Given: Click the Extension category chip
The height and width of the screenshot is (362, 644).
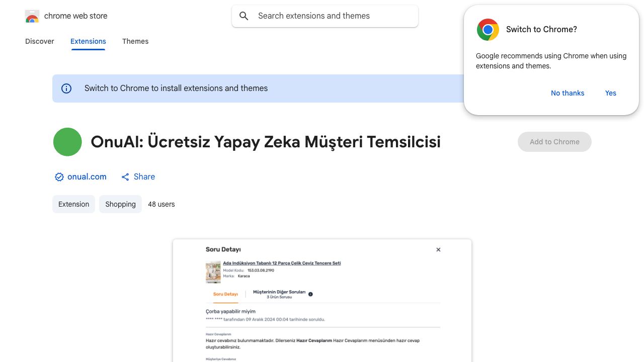Looking at the screenshot, I should click(73, 204).
